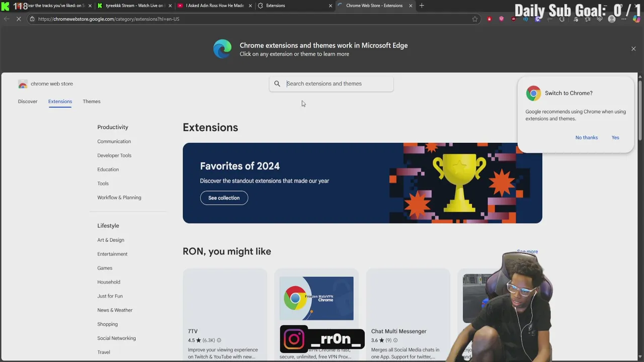Open the Extensions puzzle icon in toolbar
Viewport: 644px width, 362px height.
(x=562, y=19)
